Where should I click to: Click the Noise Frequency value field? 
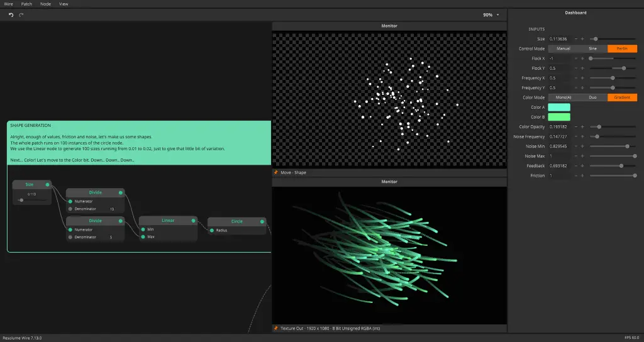click(559, 136)
